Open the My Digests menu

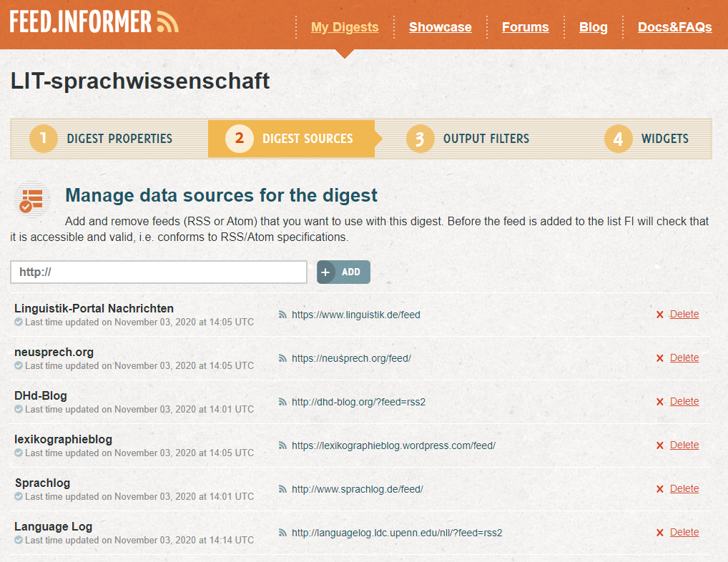345,27
